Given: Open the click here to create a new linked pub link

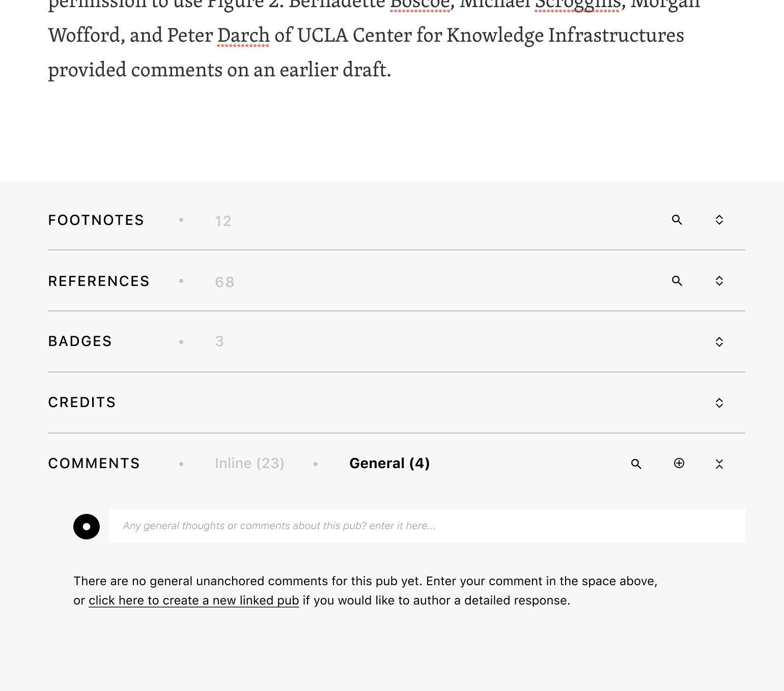Looking at the screenshot, I should pos(194,600).
